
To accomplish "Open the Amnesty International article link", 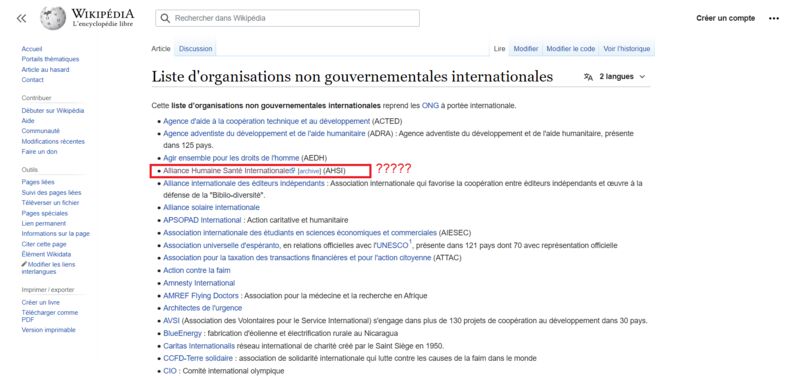I will click(199, 283).
